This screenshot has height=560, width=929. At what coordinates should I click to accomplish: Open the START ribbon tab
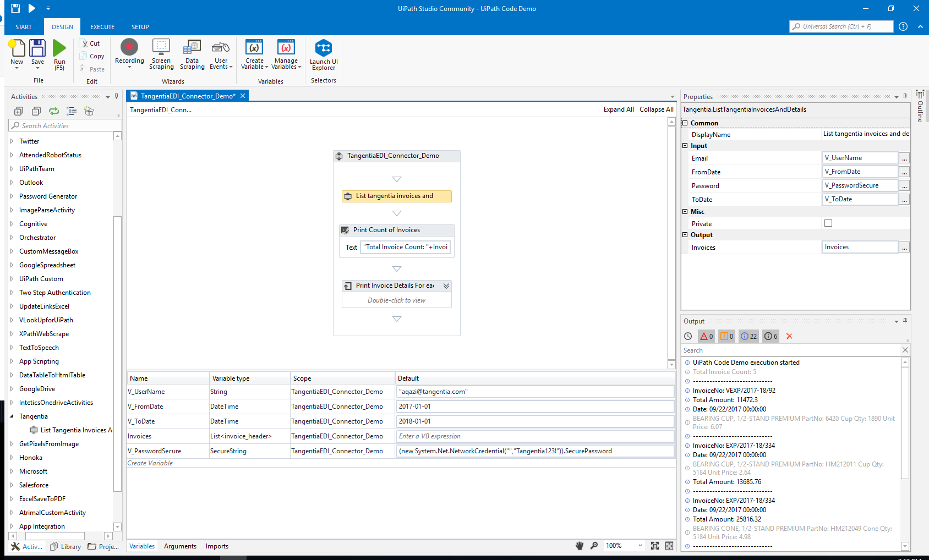coord(24,27)
